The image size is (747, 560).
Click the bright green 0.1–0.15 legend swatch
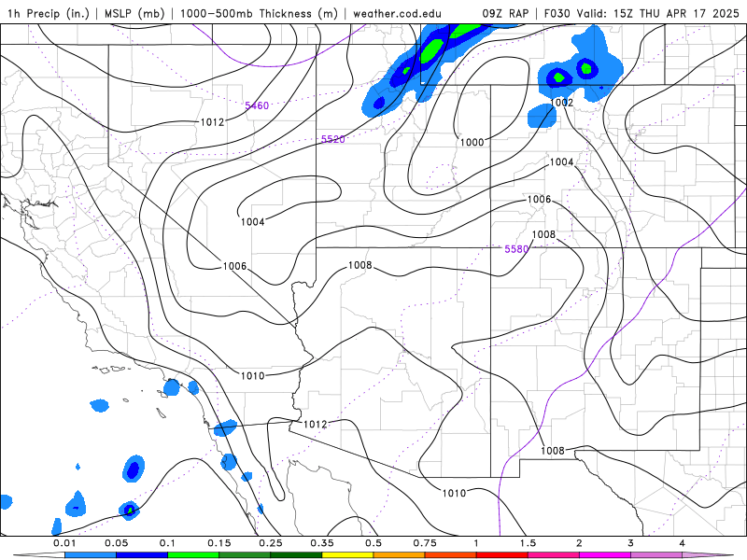193,555
